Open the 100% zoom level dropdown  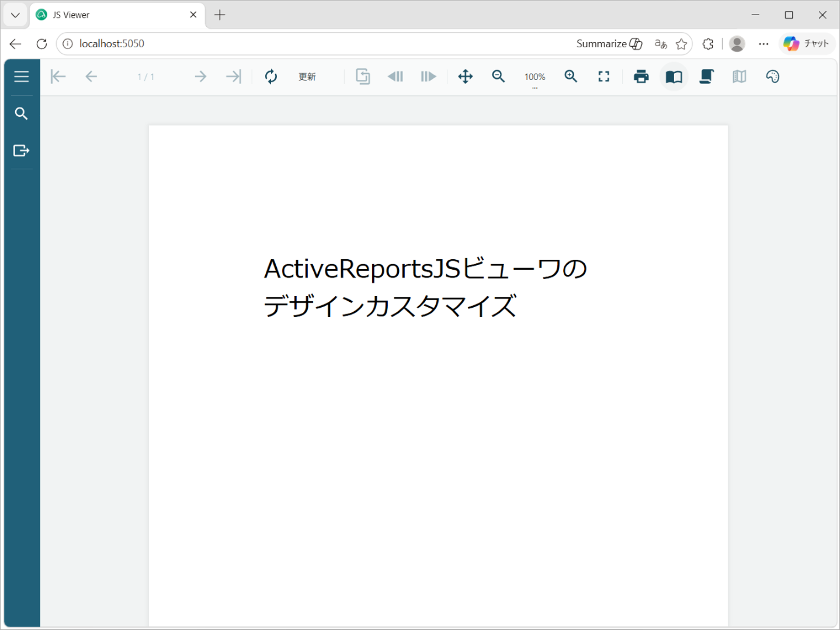(x=535, y=78)
